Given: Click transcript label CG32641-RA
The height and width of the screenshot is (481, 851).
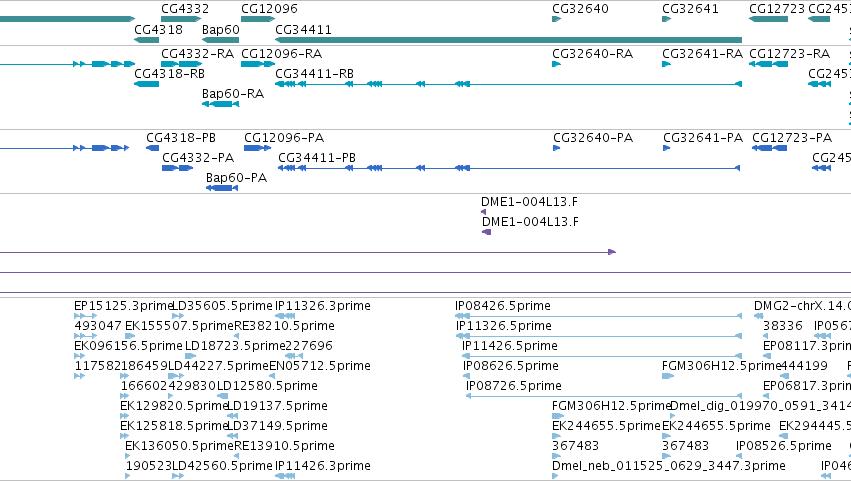Looking at the screenshot, I should (x=702, y=54).
